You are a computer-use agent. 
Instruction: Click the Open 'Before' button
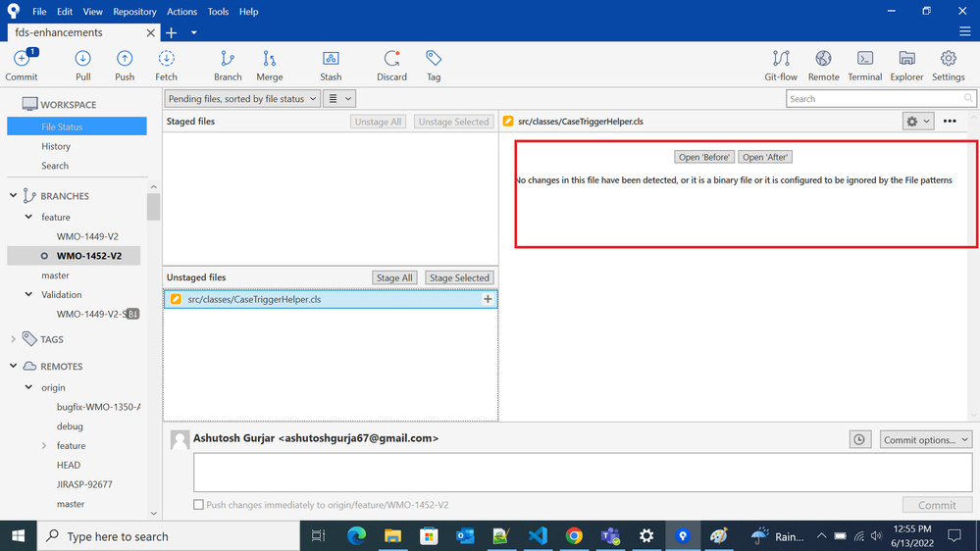click(x=703, y=157)
